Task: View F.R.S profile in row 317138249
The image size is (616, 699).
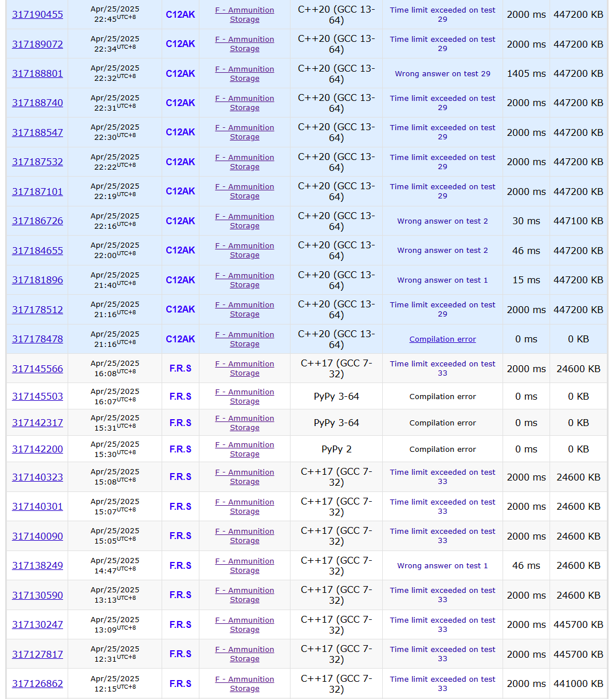Action: pyautogui.click(x=181, y=565)
